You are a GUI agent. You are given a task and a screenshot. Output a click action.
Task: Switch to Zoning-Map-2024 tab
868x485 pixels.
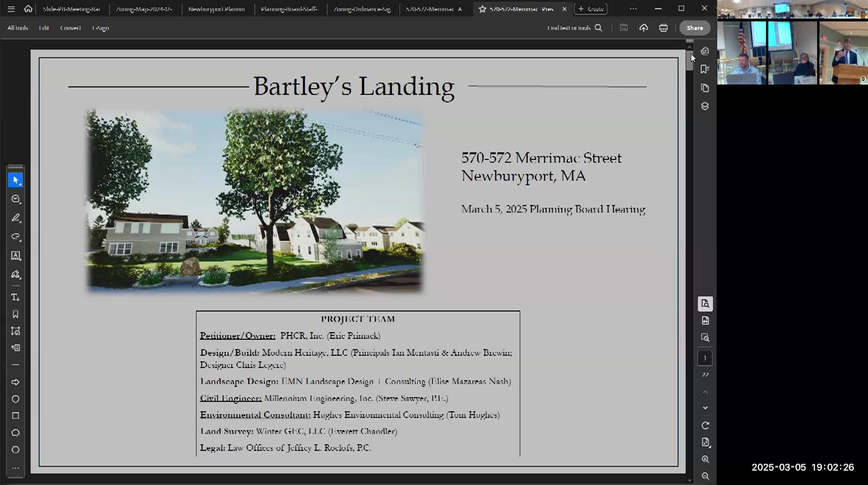tap(144, 9)
